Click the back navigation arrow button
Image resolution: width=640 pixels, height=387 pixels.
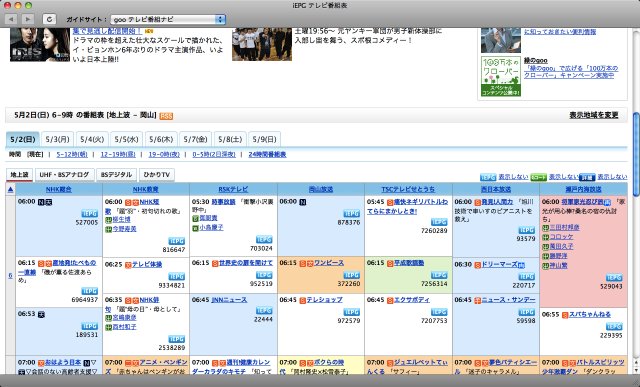[x=11, y=19]
